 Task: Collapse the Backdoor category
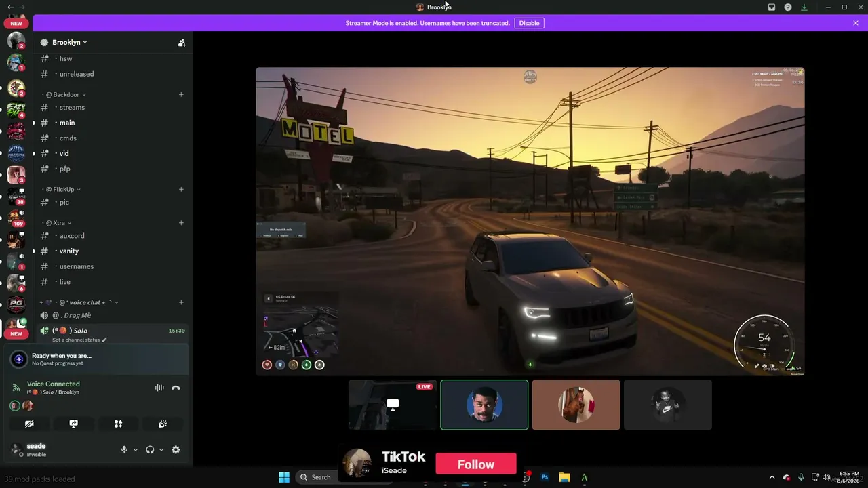pos(66,95)
